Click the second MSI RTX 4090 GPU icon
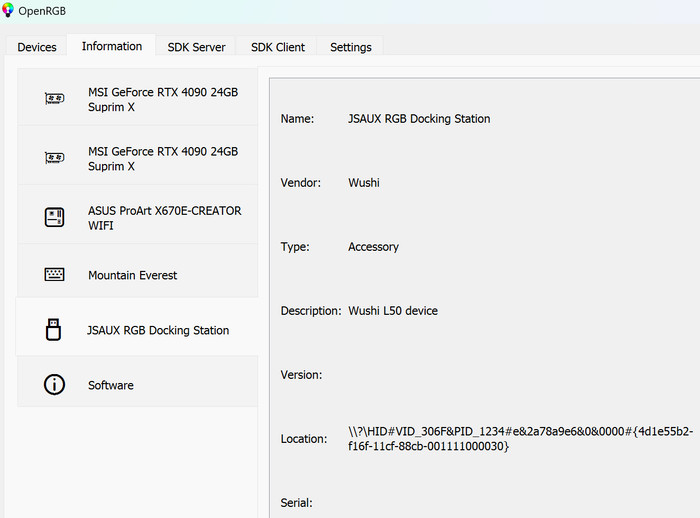Image resolution: width=700 pixels, height=518 pixels. pyautogui.click(x=54, y=158)
